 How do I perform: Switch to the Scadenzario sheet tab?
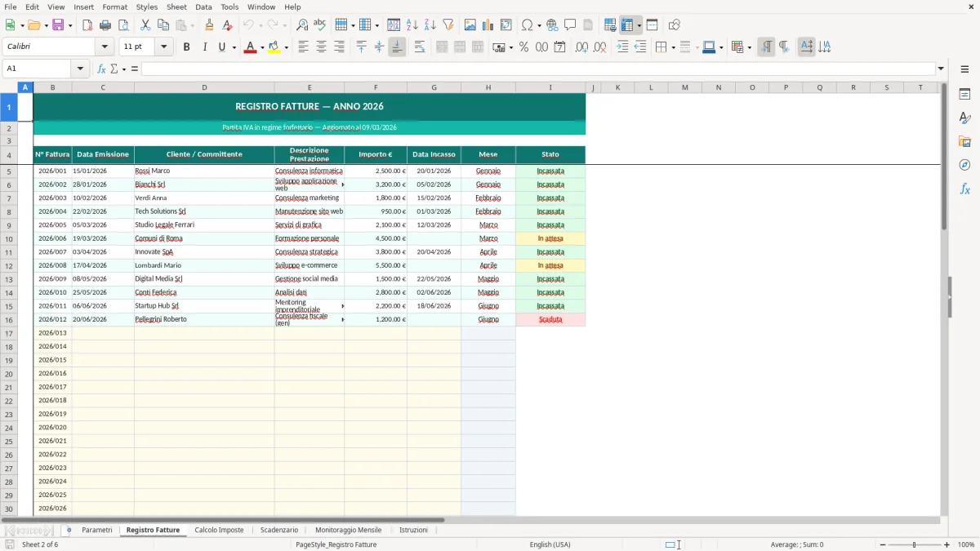pos(279,530)
